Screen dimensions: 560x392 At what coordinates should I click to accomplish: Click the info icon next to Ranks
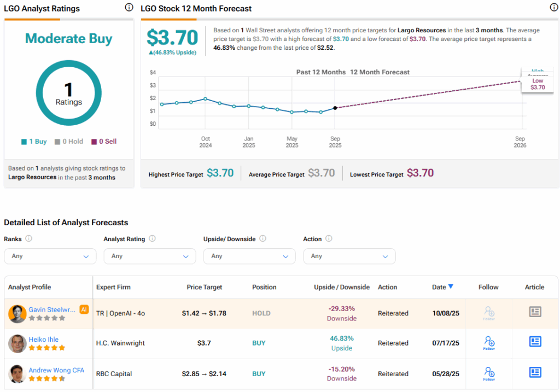pos(28,238)
